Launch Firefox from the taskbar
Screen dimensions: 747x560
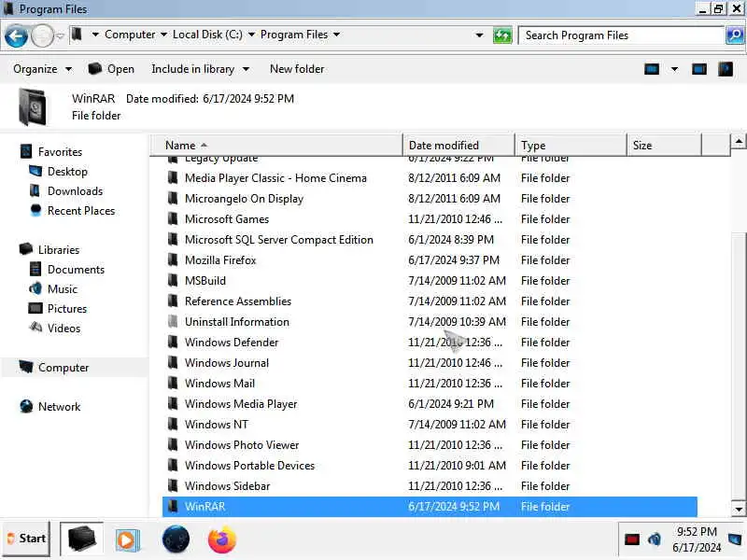click(x=221, y=539)
